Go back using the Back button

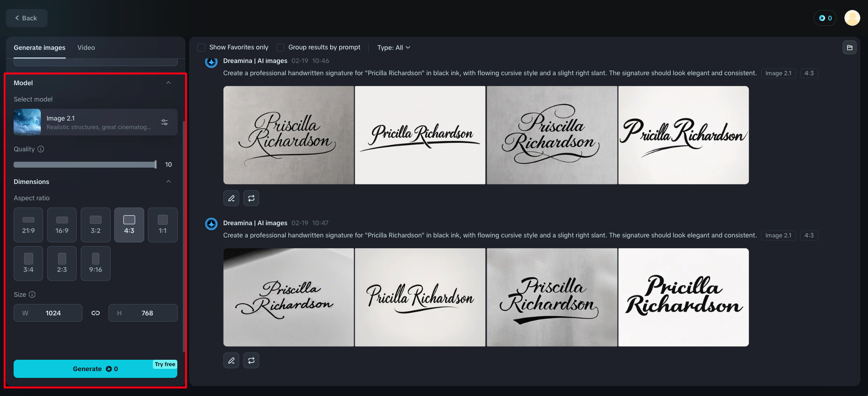(26, 18)
